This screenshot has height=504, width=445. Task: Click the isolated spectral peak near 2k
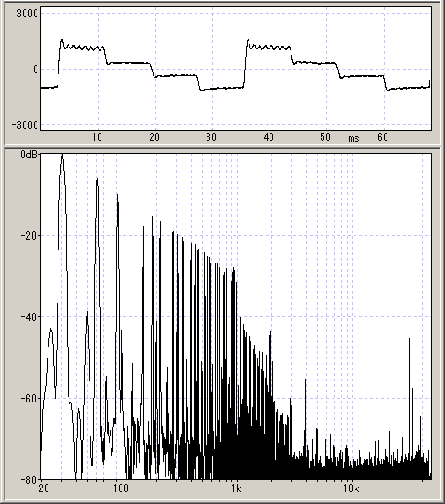pos(271,333)
